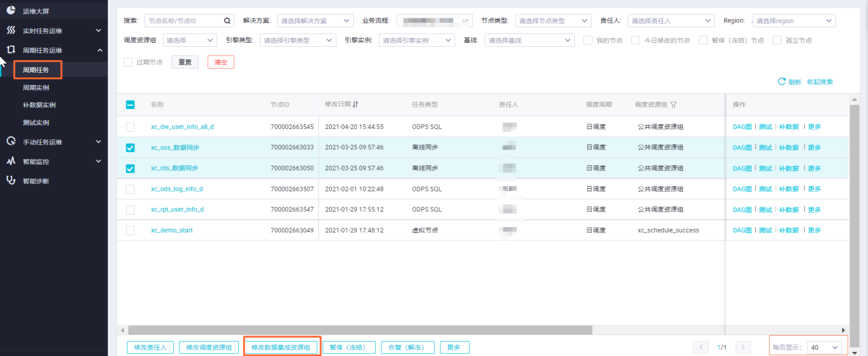Click the 恢复（解冻） button
Screen dimensions: 868x356
pyautogui.click(x=408, y=347)
